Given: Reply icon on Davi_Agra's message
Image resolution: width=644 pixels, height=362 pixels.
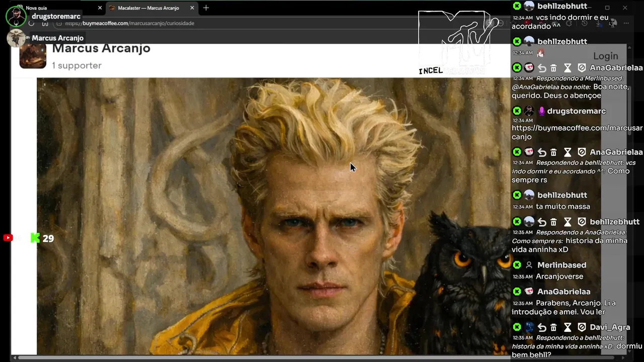Looking at the screenshot, I should [542, 327].
